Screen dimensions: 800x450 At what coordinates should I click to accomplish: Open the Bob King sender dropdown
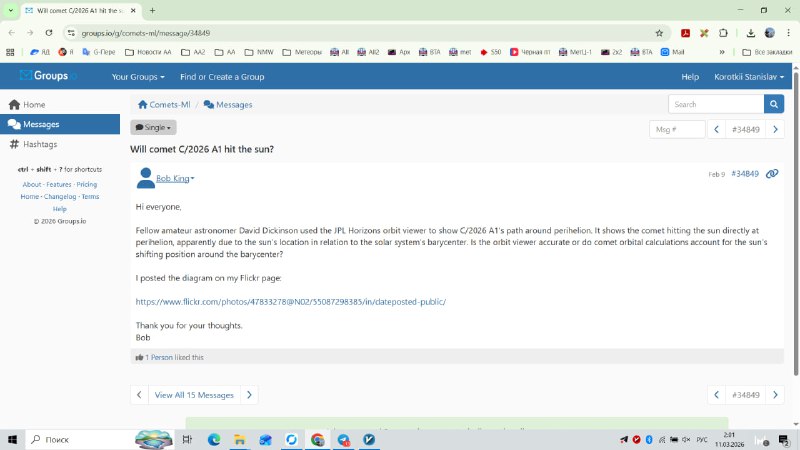coord(175,179)
